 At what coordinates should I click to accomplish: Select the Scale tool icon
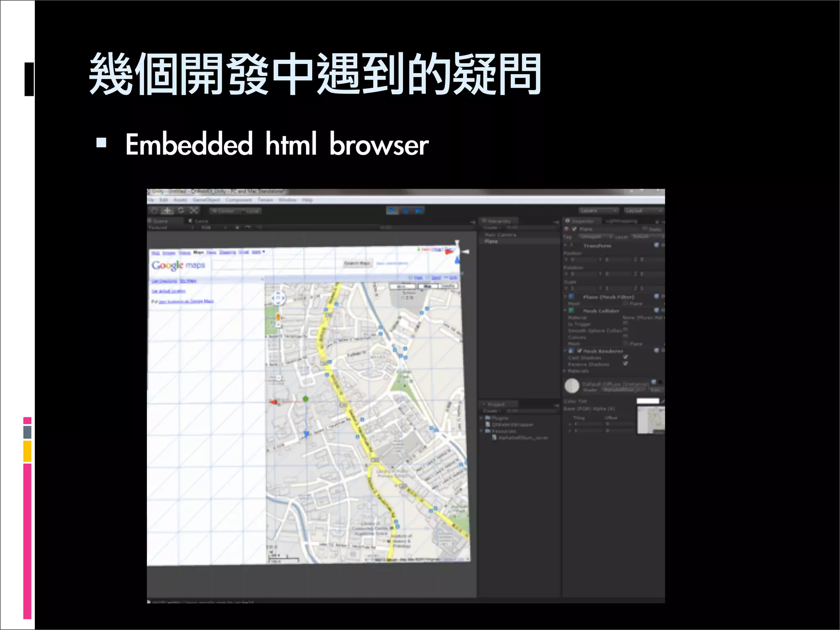coord(194,211)
